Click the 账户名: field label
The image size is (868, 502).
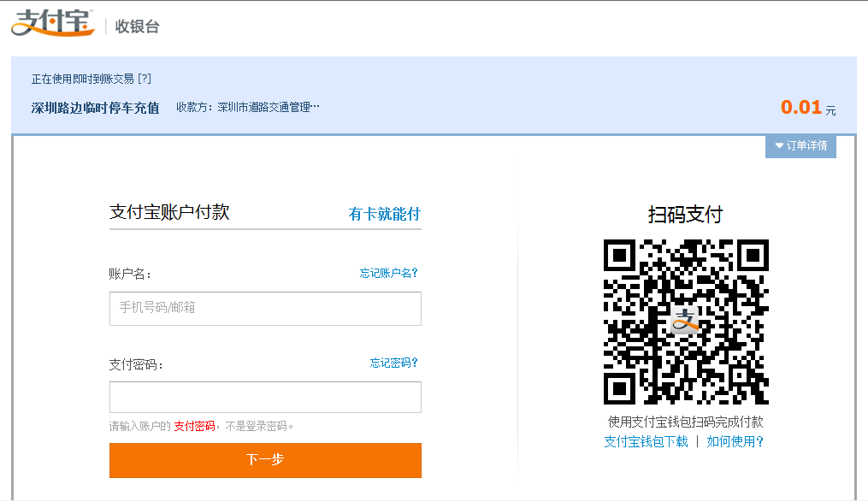[x=130, y=274]
